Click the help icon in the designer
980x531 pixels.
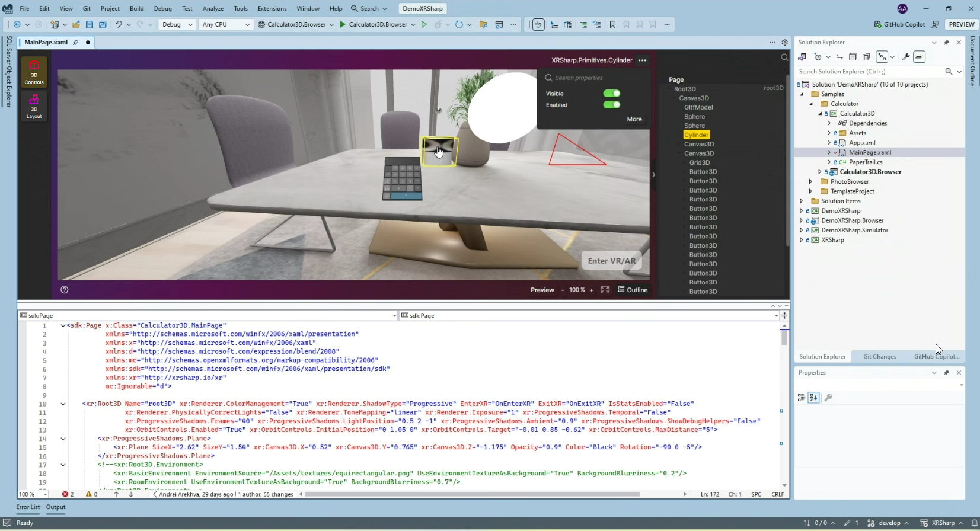[65, 290]
